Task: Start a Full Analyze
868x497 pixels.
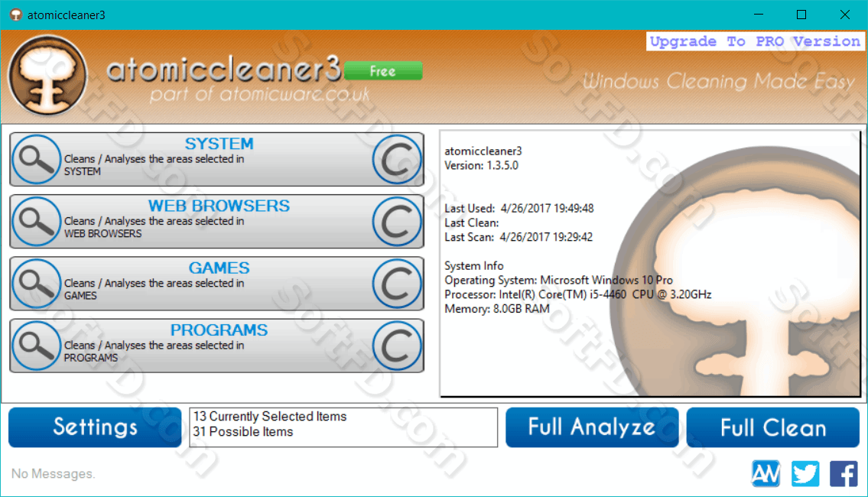Action: [592, 427]
